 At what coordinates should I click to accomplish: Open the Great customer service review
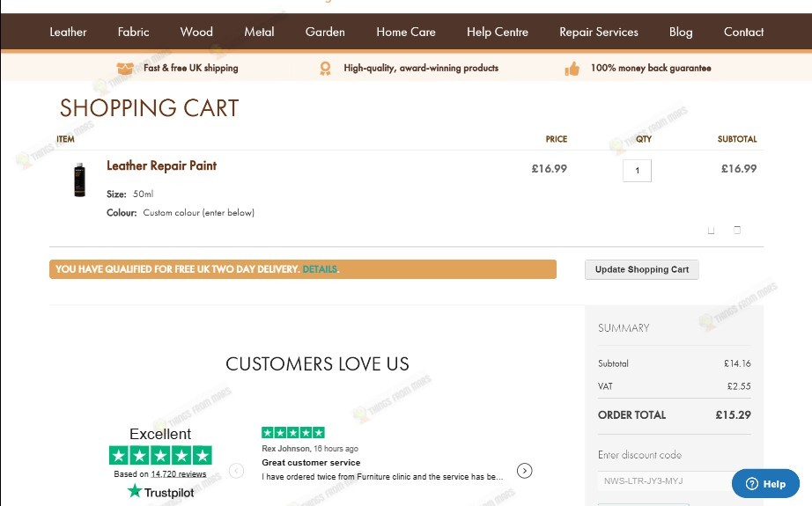(x=311, y=463)
